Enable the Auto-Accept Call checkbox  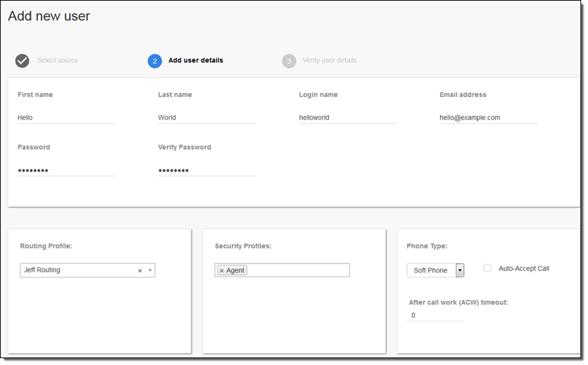click(487, 269)
